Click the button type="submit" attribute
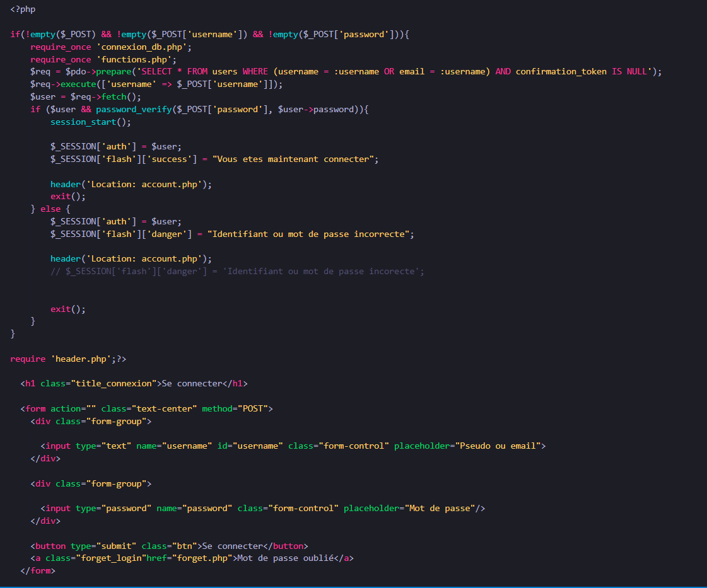This screenshot has width=707, height=588. coord(103,546)
